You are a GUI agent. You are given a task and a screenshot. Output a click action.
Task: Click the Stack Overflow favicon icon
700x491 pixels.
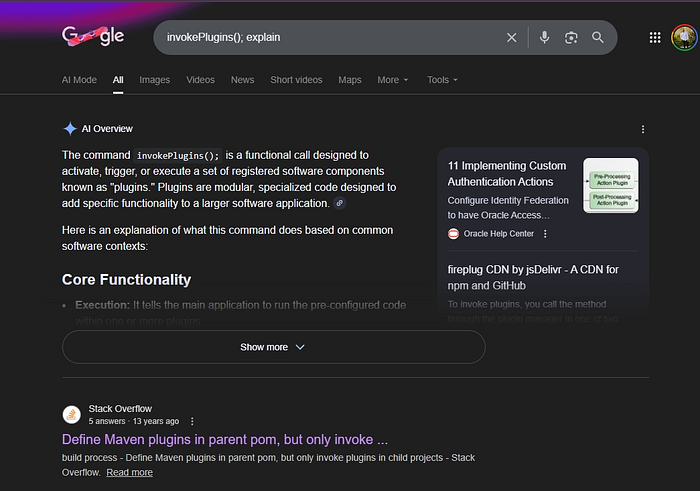click(71, 415)
